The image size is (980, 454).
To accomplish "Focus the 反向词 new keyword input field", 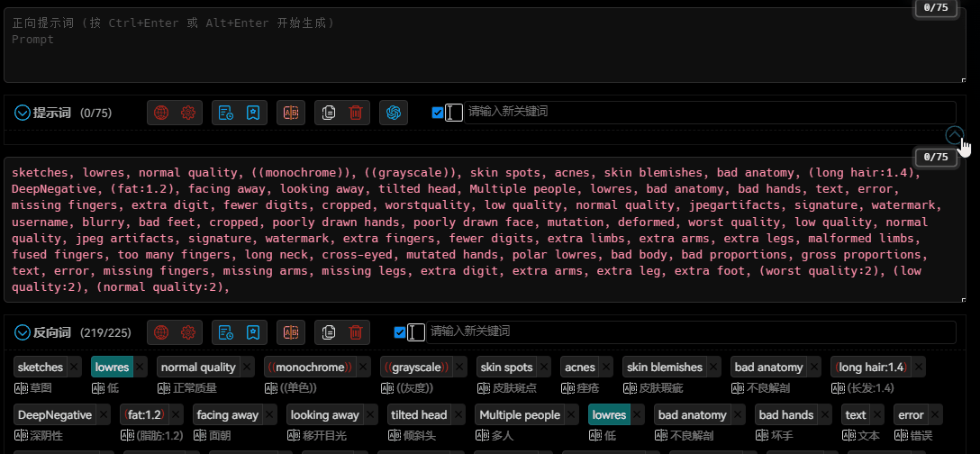I will coord(691,332).
